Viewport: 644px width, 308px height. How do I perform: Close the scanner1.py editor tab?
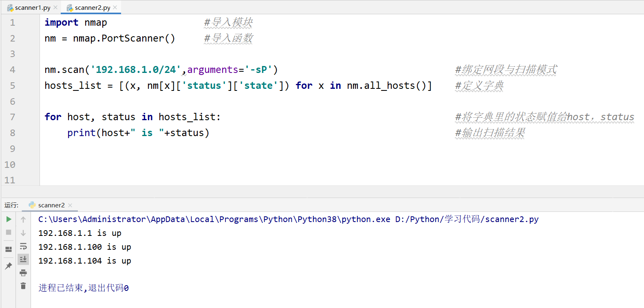pyautogui.click(x=55, y=8)
